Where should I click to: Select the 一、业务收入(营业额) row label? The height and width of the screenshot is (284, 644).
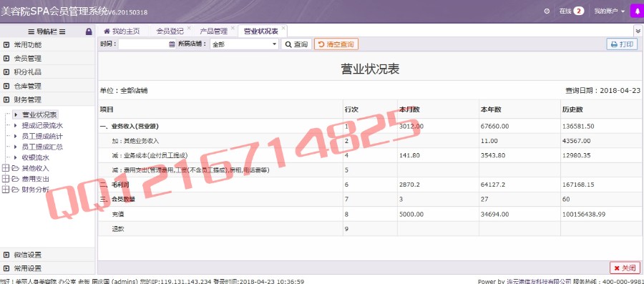129,126
